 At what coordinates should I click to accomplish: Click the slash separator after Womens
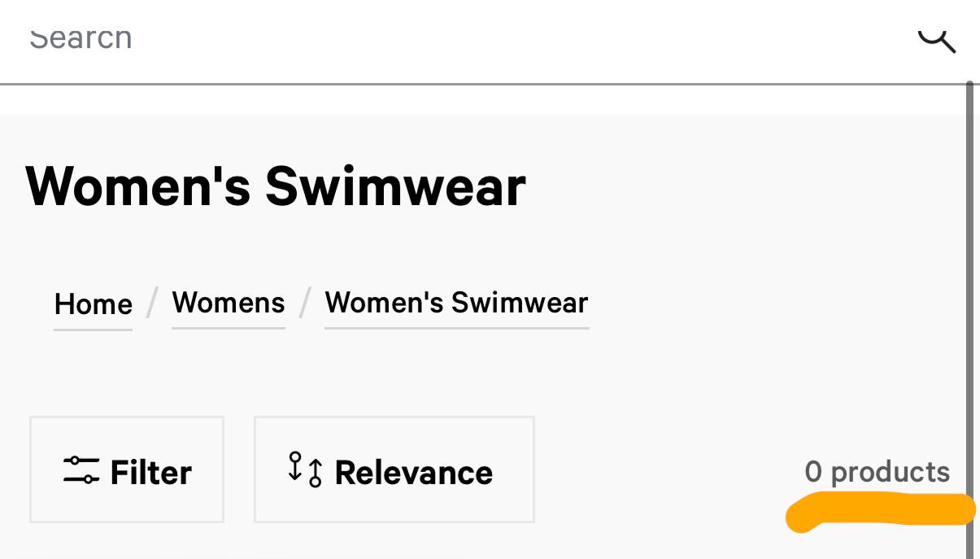pyautogui.click(x=305, y=304)
